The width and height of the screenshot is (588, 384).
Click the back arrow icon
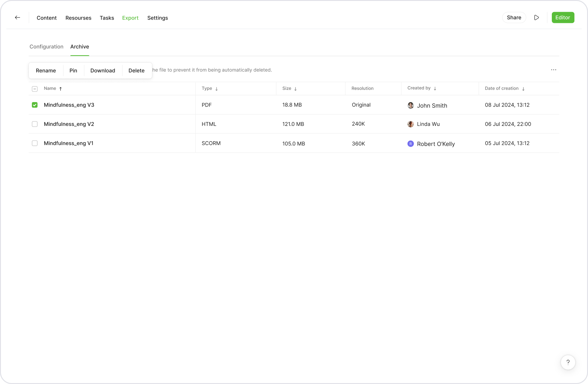point(17,18)
